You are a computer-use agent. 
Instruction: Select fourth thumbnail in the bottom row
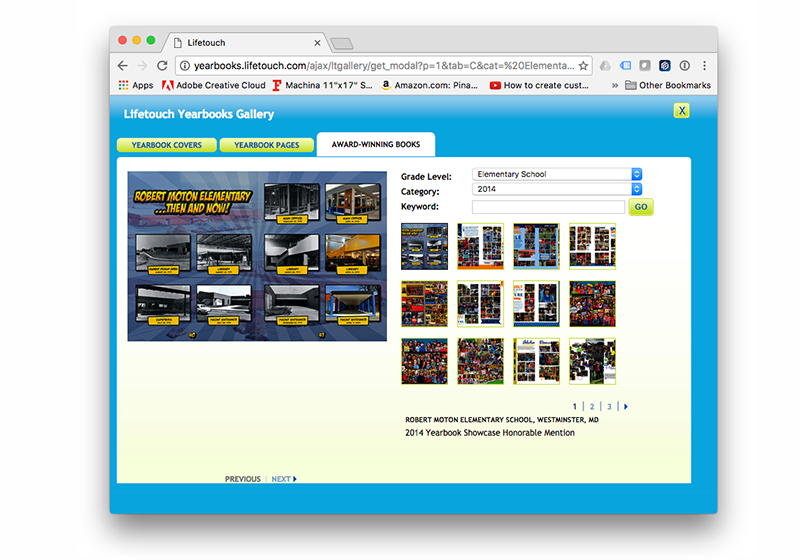click(592, 361)
